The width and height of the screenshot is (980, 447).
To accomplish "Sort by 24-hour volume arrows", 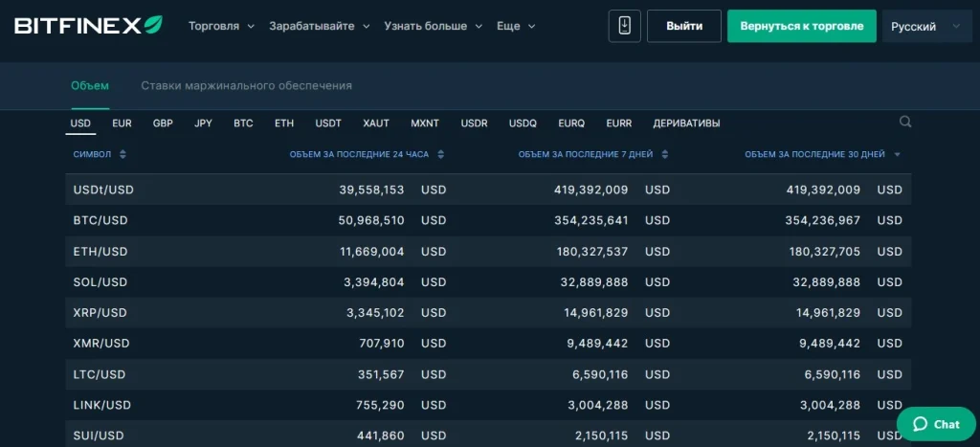I will coord(440,154).
